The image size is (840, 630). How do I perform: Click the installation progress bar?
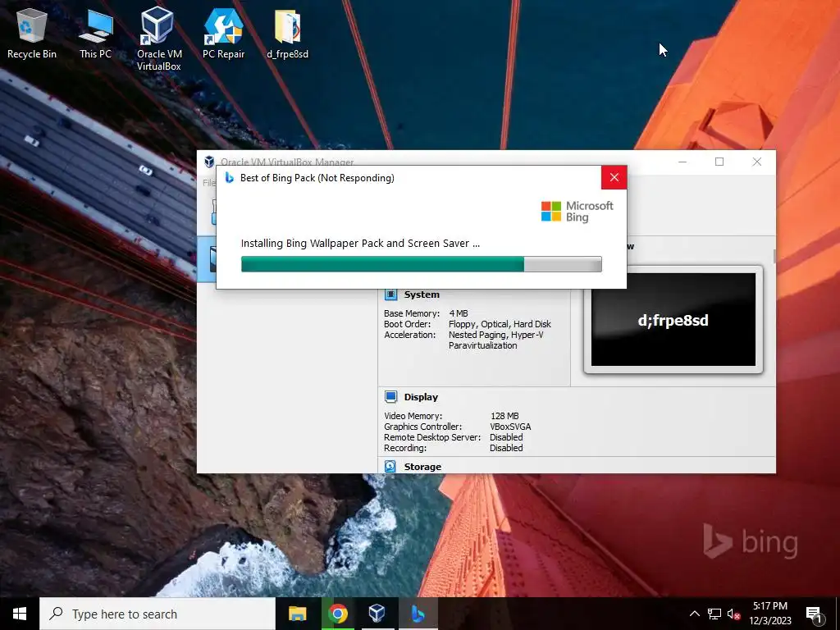tap(421, 264)
